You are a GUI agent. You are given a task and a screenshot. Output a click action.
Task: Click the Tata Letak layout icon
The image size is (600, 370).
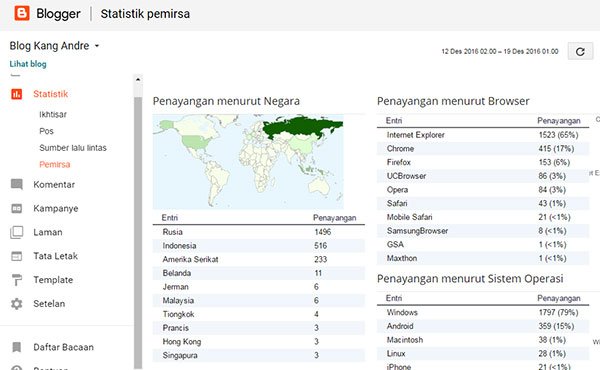click(16, 256)
